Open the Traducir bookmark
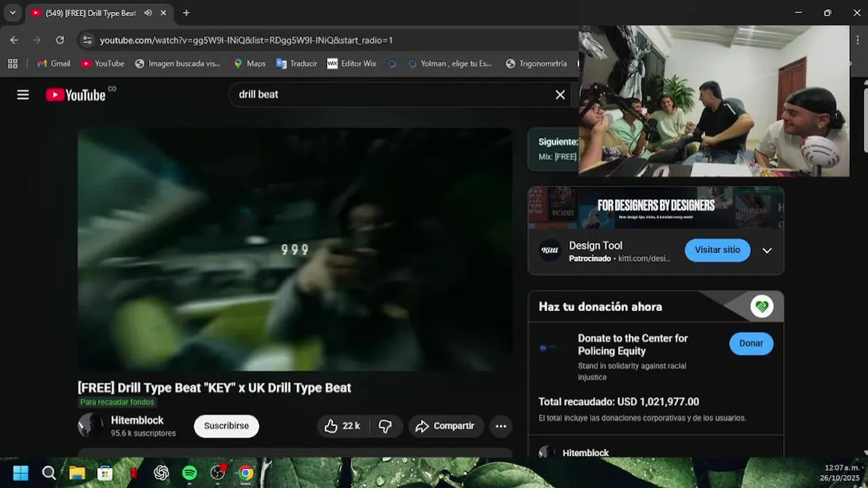The width and height of the screenshot is (868, 488). 296,63
